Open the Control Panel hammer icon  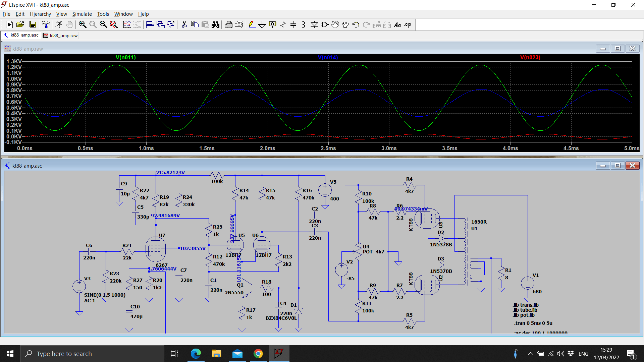point(46,24)
